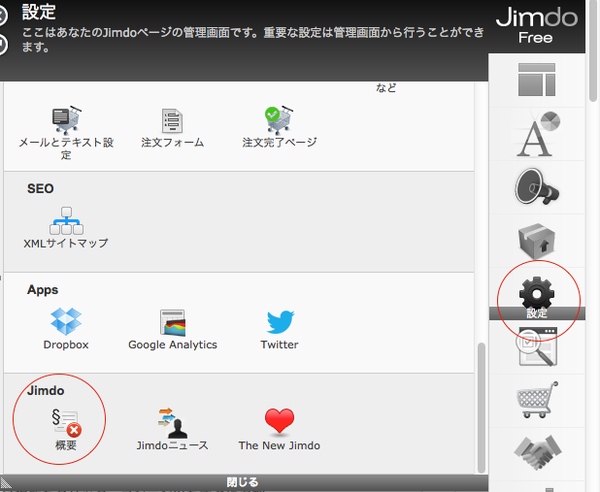Click the 注文完了ページ label text
This screenshot has width=600, height=492.
click(x=279, y=142)
